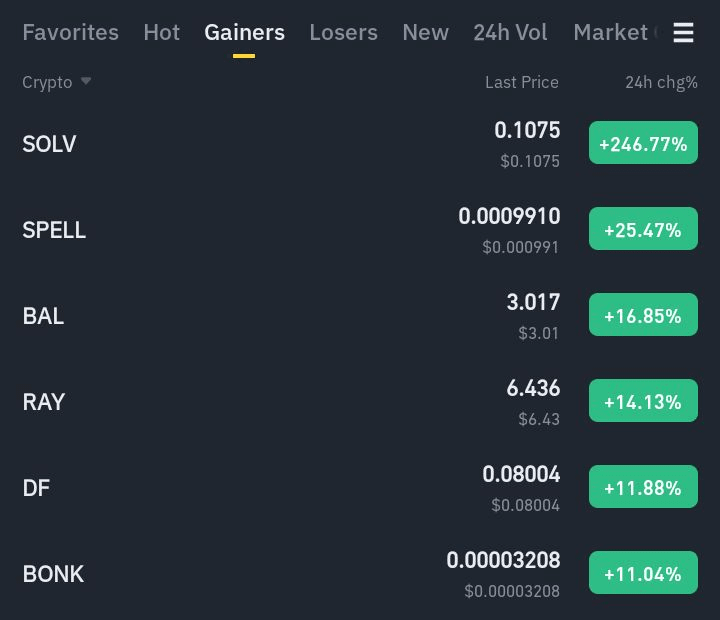Sort by the Crypto column arrow
Screen dimensions: 720x620
[x=86, y=81]
